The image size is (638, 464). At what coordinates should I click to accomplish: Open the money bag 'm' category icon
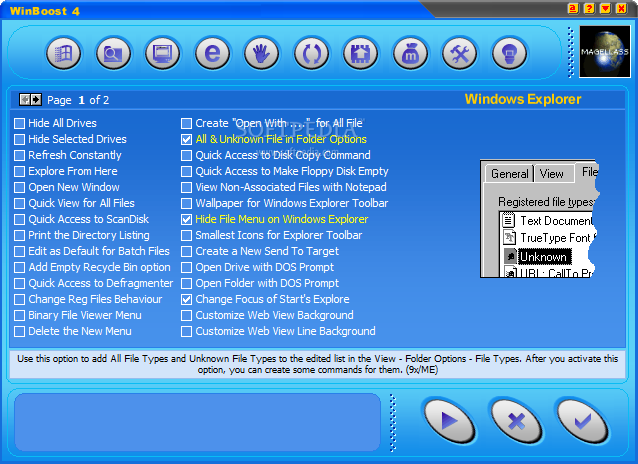pos(410,53)
